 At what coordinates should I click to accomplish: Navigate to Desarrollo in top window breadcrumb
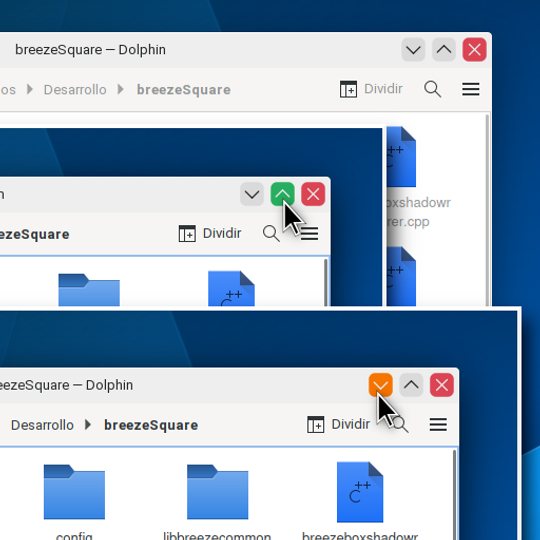pos(75,90)
